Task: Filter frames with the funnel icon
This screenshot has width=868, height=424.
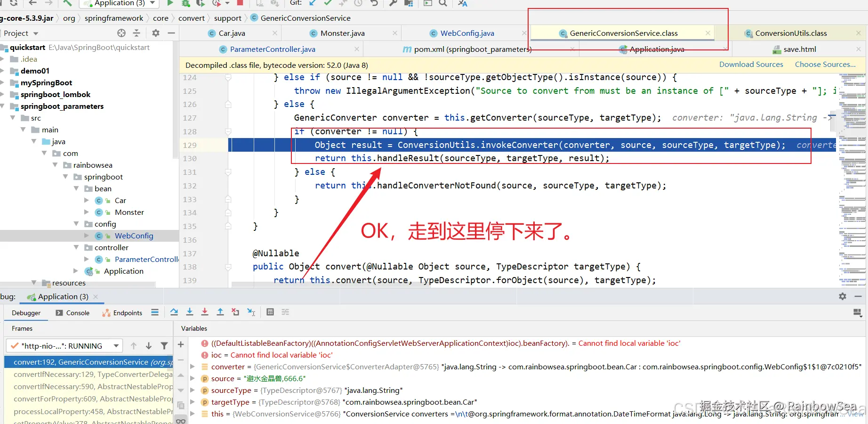Action: pyautogui.click(x=164, y=346)
